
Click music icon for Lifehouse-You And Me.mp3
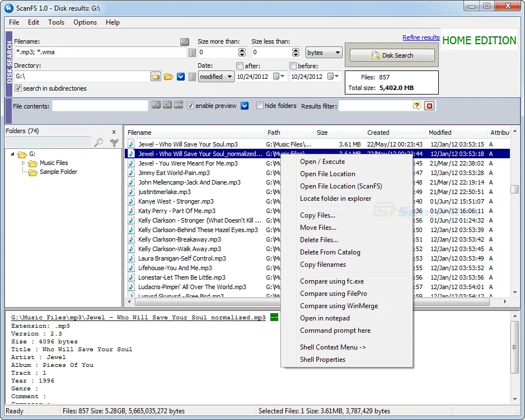pos(131,268)
